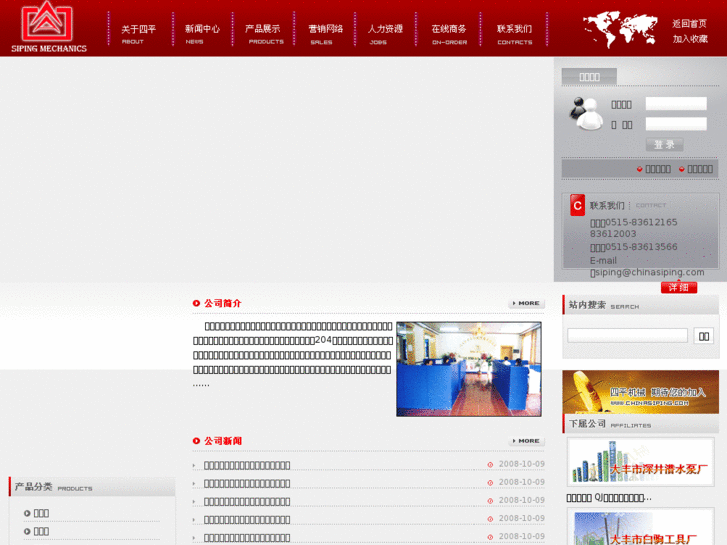Open the office interior photo
This screenshot has width=727, height=545.
pyautogui.click(x=469, y=369)
